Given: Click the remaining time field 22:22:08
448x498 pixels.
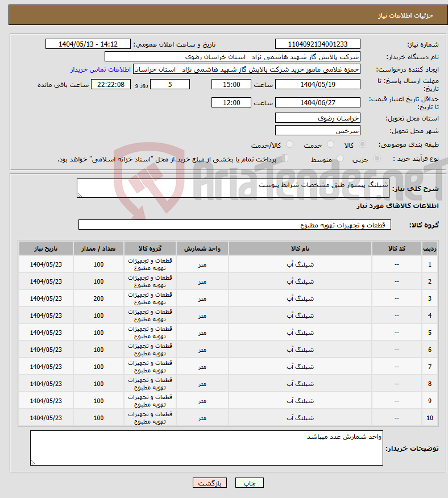Looking at the screenshot, I should [111, 85].
